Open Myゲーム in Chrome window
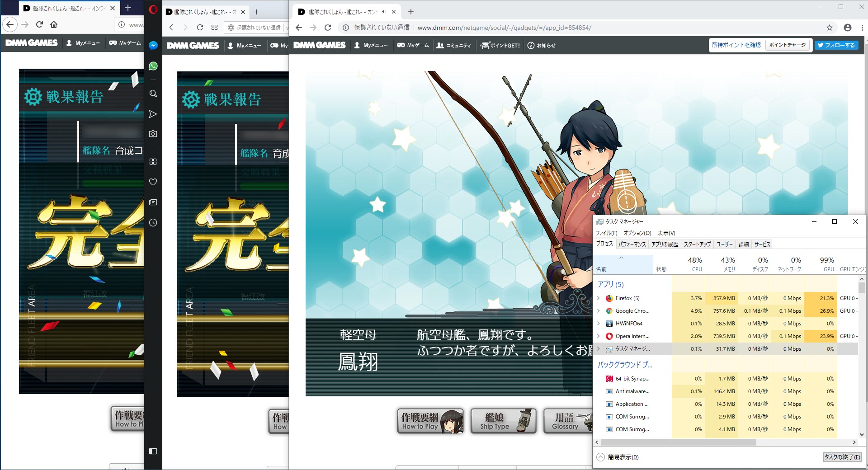The height and width of the screenshot is (470, 868). tap(413, 45)
